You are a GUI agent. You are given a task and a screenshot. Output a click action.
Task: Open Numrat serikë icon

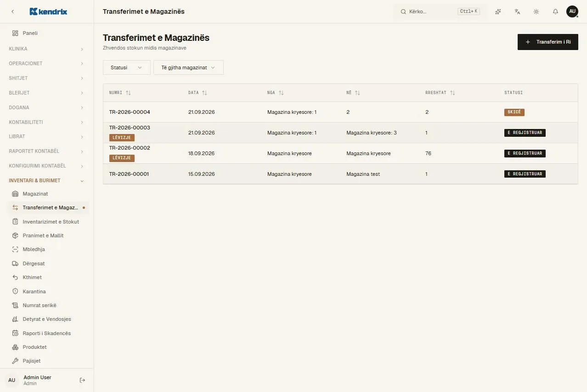(x=15, y=305)
